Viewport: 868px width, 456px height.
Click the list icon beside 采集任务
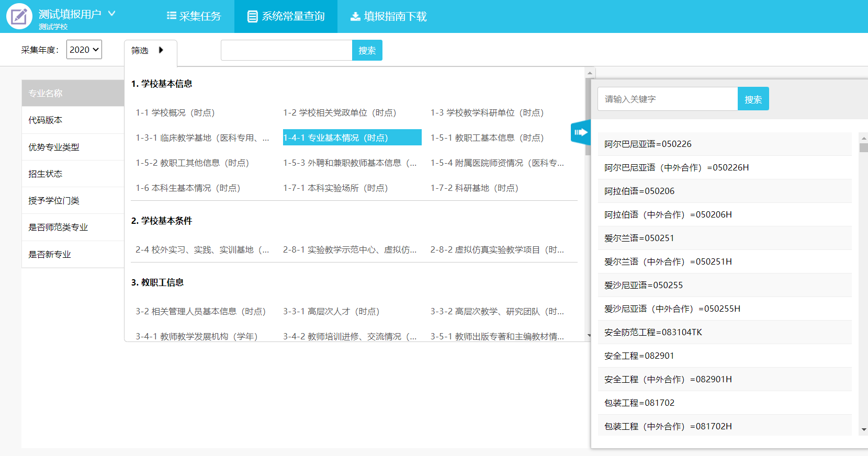(x=171, y=16)
